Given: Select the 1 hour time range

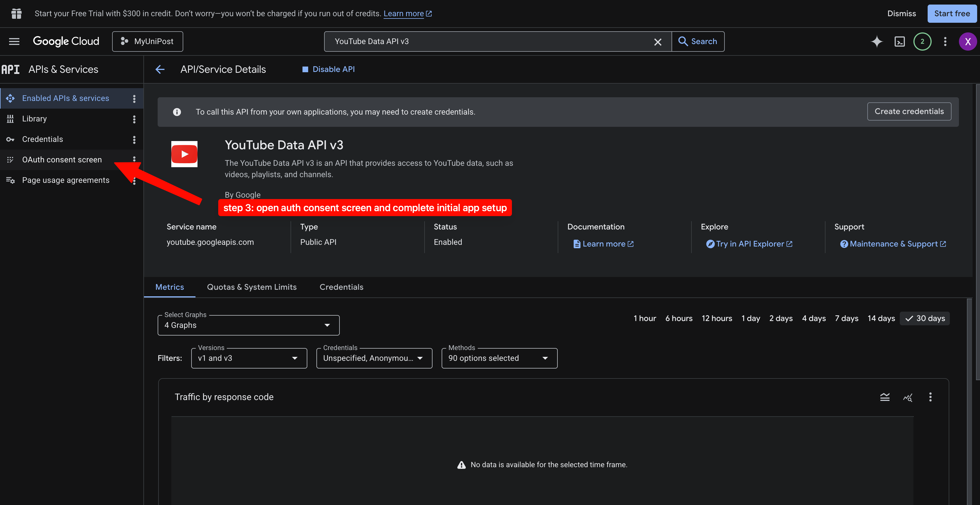Looking at the screenshot, I should (645, 318).
